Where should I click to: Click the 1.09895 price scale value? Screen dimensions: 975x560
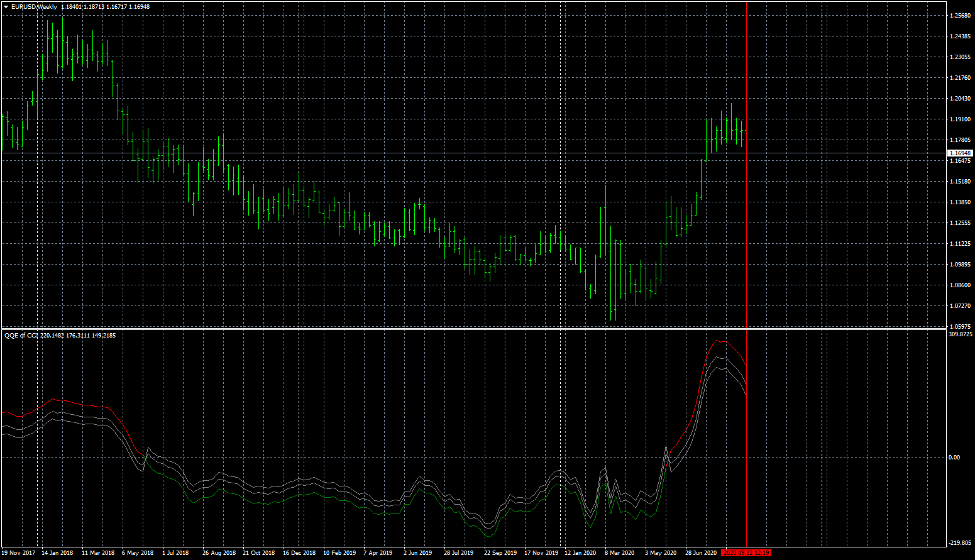point(960,265)
